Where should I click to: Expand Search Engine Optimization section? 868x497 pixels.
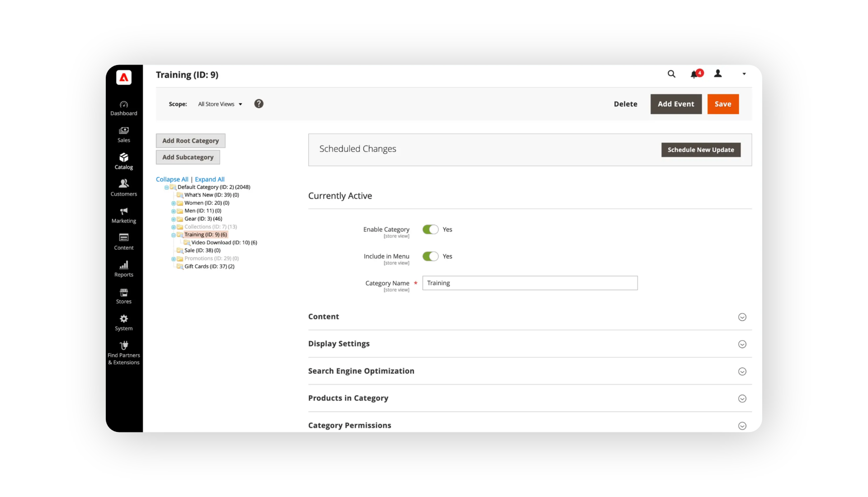742,371
